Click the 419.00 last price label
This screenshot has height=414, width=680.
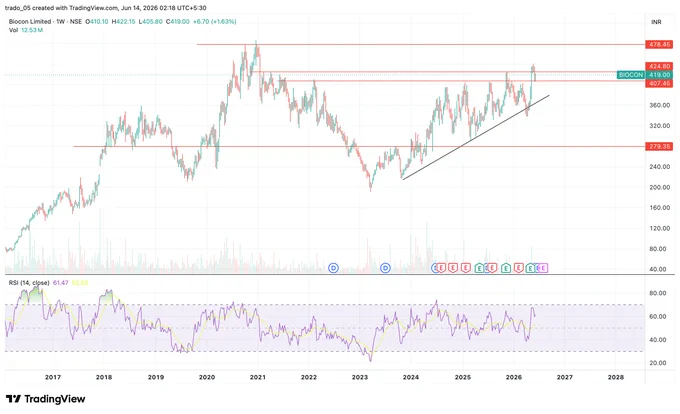(x=659, y=75)
